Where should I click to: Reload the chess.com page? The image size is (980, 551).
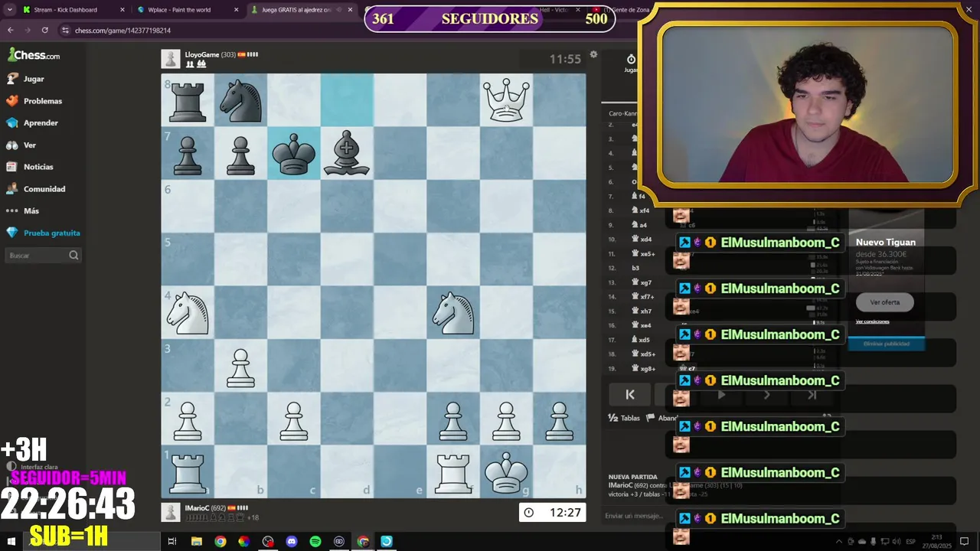tap(44, 30)
